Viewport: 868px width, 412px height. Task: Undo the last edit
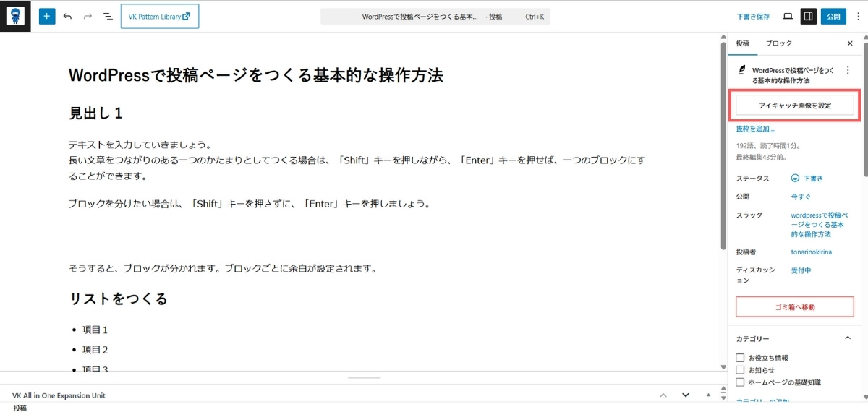(67, 16)
